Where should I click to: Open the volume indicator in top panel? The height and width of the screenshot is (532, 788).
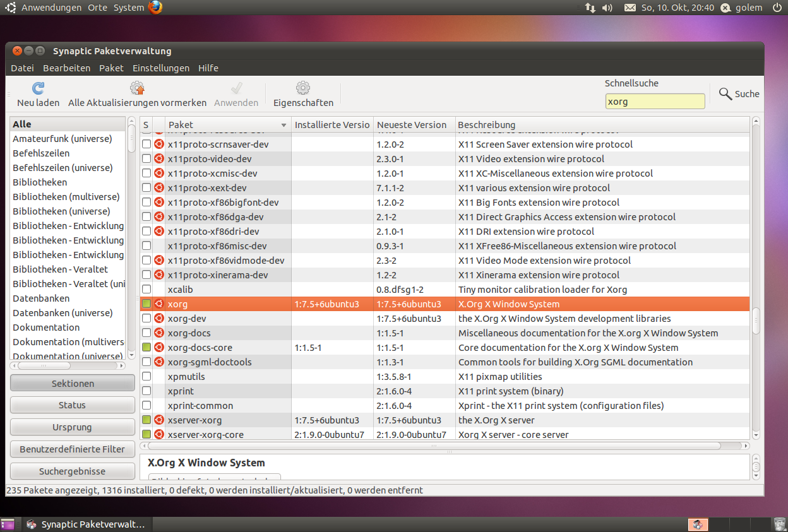[607, 8]
